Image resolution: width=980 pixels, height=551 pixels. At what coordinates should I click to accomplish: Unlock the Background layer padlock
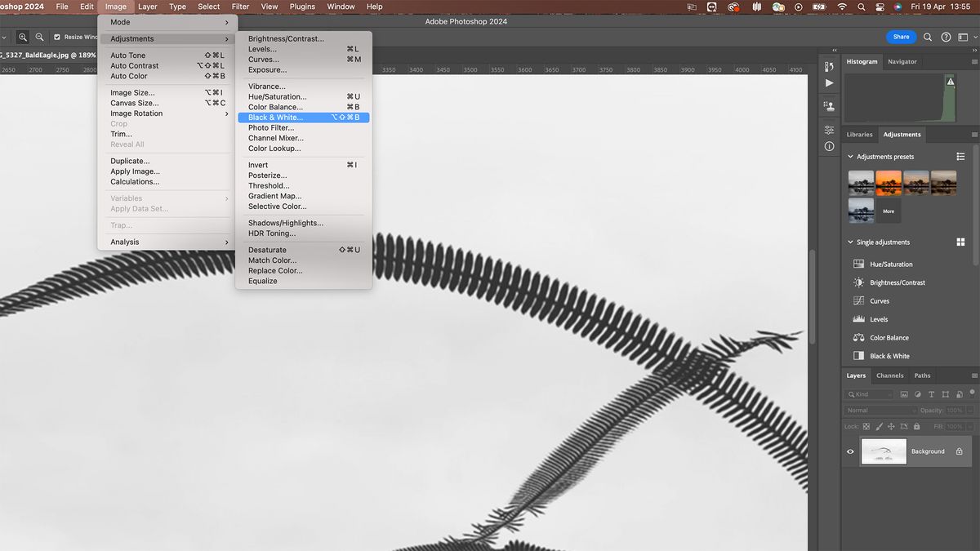pyautogui.click(x=960, y=451)
